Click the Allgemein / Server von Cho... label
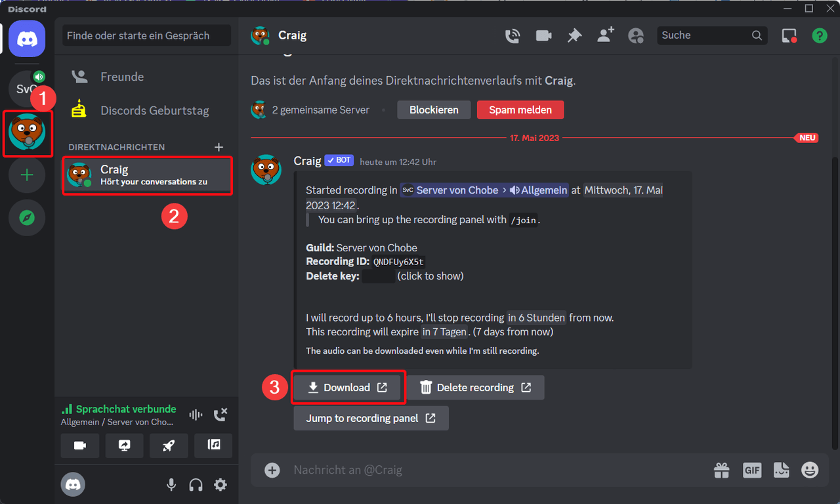Image resolution: width=840 pixels, height=504 pixels. [117, 422]
